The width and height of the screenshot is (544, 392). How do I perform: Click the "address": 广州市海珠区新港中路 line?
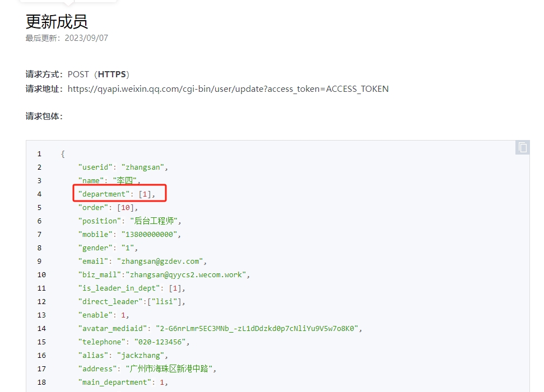tap(147, 368)
